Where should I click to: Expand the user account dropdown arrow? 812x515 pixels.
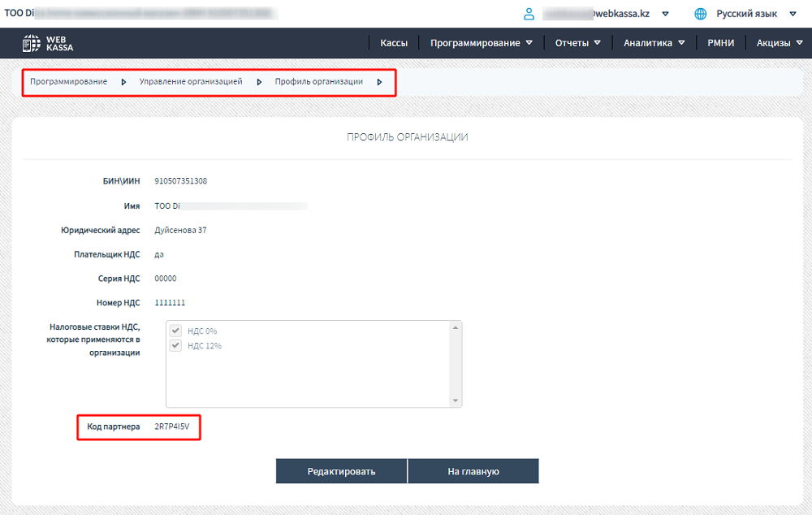click(x=666, y=14)
